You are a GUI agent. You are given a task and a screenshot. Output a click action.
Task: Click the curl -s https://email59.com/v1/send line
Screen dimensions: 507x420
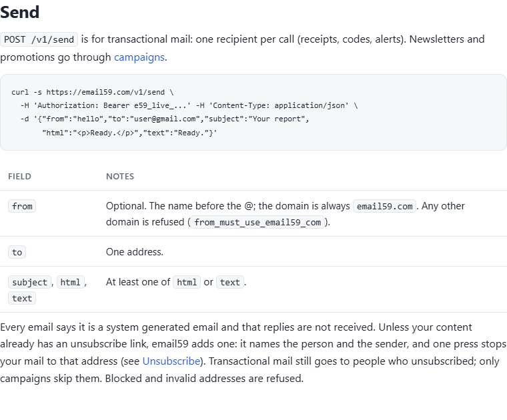(93, 92)
